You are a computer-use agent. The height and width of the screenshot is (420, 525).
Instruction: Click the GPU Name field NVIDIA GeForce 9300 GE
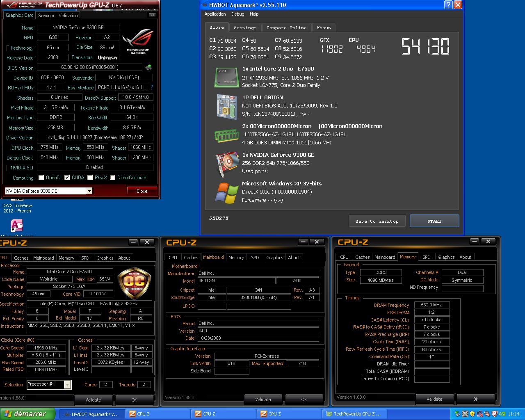pos(78,27)
